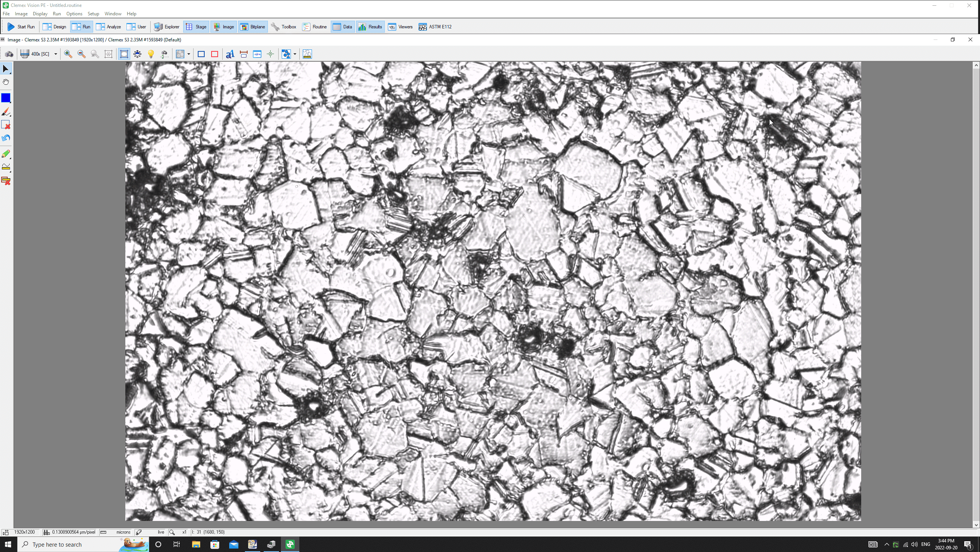Open the 400x objective magnification dropdown
Viewport: 980px width, 552px height.
[56, 54]
